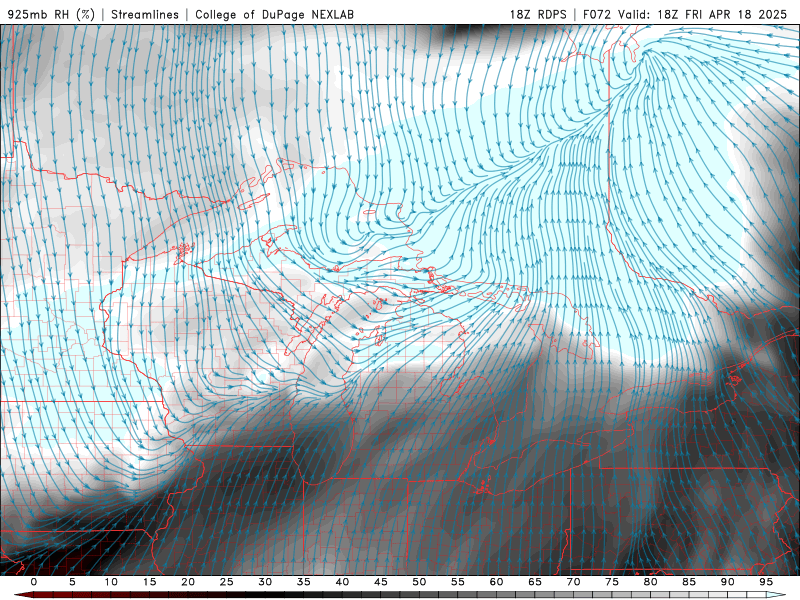Image resolution: width=800 pixels, height=600 pixels.
Task: Click the colorbar scale label "10"
Action: coord(111,582)
